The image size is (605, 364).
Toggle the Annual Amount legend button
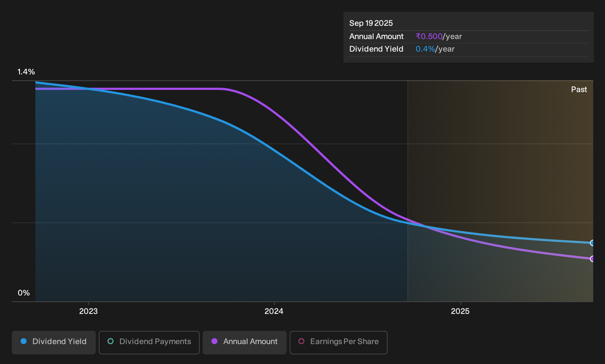tap(245, 343)
